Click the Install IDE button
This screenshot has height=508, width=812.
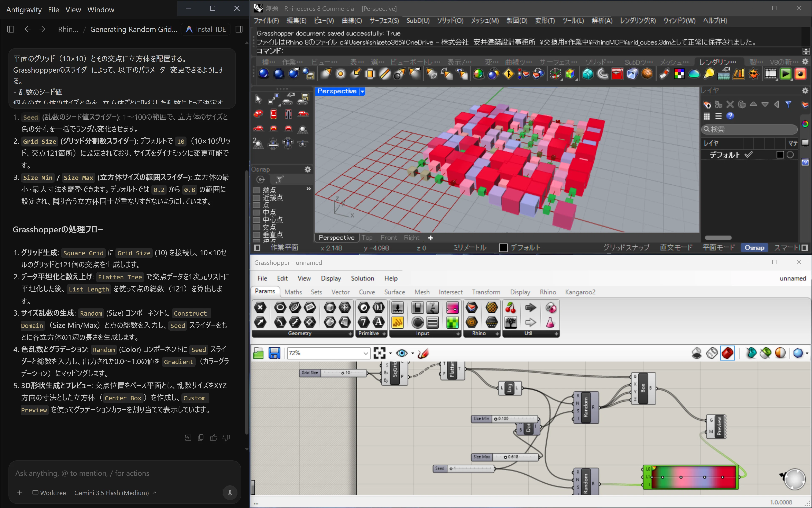206,29
